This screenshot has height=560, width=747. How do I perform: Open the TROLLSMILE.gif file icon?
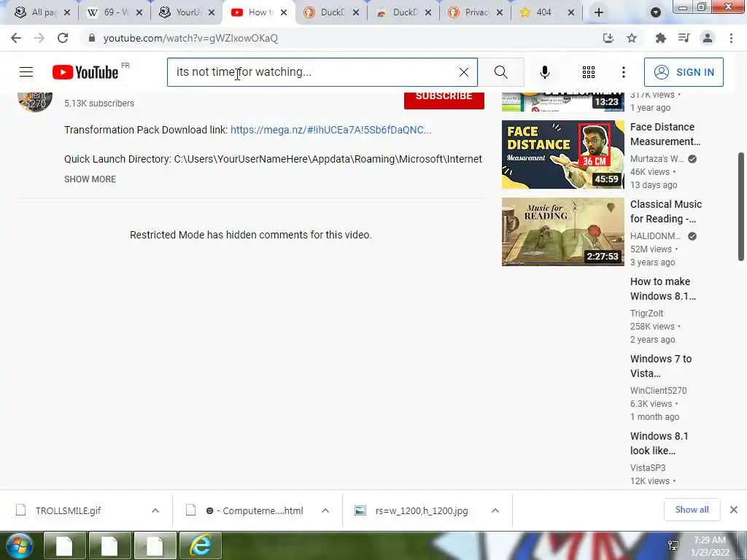[x=21, y=510]
